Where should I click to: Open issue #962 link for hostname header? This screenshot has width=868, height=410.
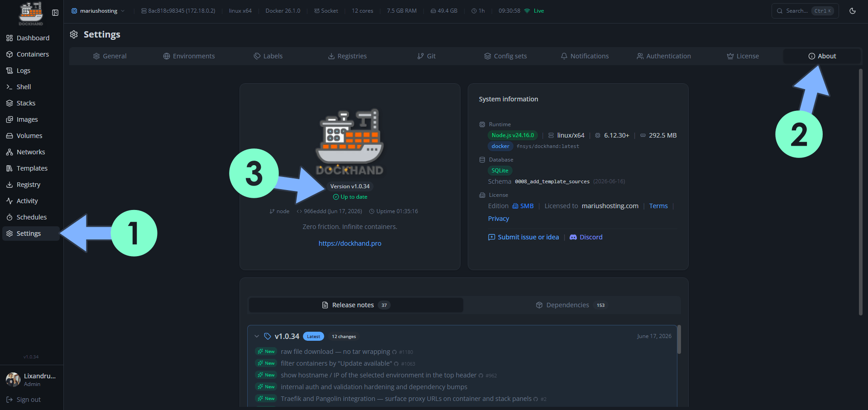(488, 376)
